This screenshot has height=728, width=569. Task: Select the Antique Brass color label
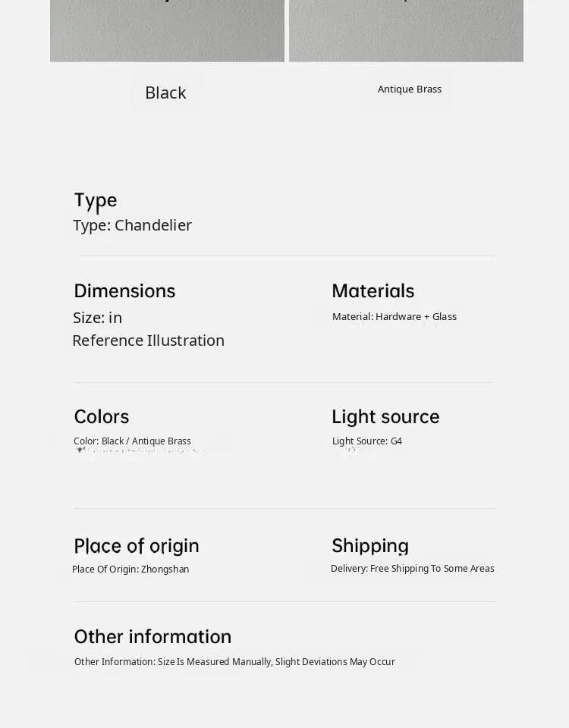tap(409, 89)
